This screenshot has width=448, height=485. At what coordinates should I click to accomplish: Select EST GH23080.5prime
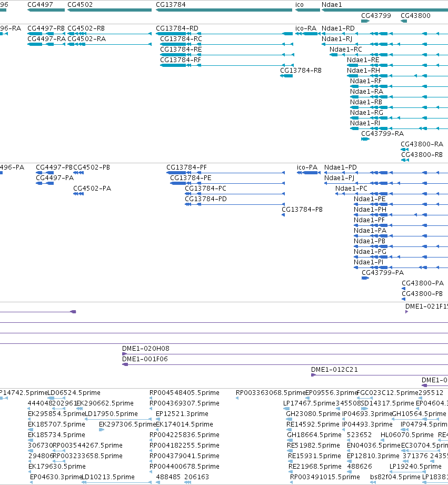(x=289, y=419)
